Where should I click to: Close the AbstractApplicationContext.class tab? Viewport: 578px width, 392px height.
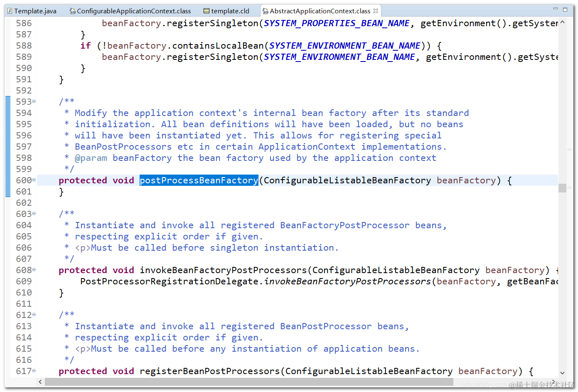pos(376,11)
